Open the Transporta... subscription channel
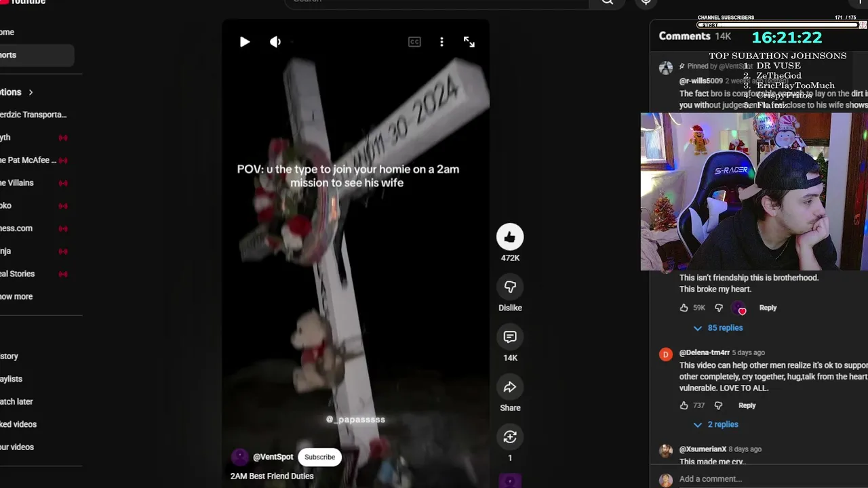The image size is (868, 488). tap(34, 115)
